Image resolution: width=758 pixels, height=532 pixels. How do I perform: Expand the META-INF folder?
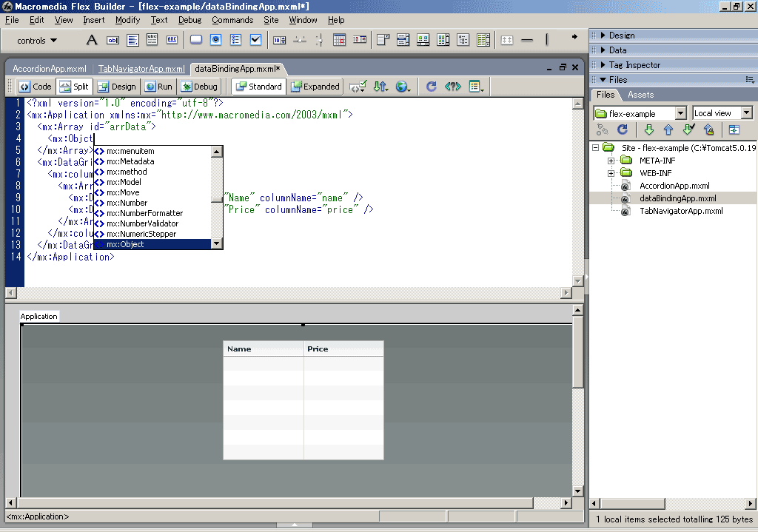(x=611, y=161)
